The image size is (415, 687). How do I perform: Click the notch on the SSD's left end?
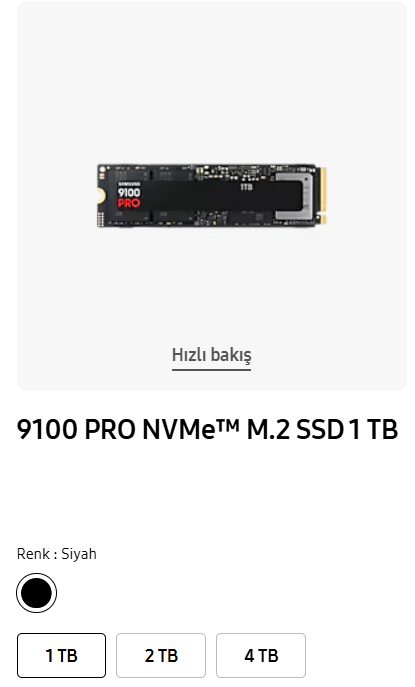[x=100, y=196]
